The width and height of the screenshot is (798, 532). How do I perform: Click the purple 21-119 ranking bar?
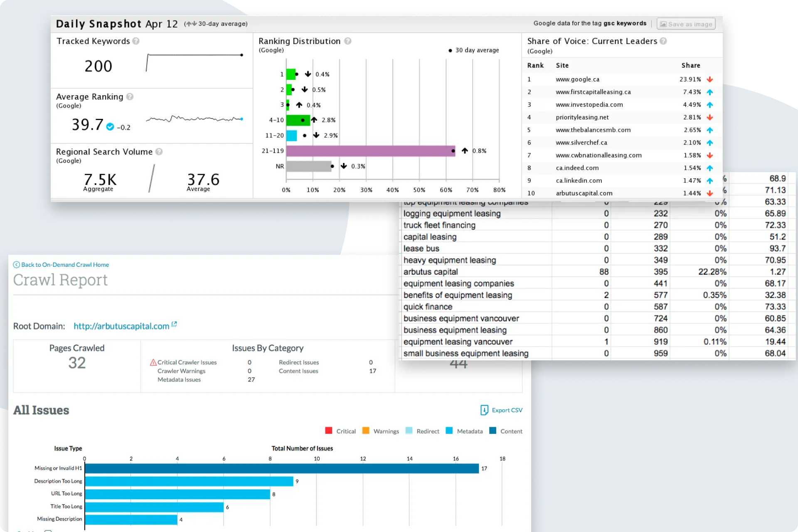(x=371, y=151)
